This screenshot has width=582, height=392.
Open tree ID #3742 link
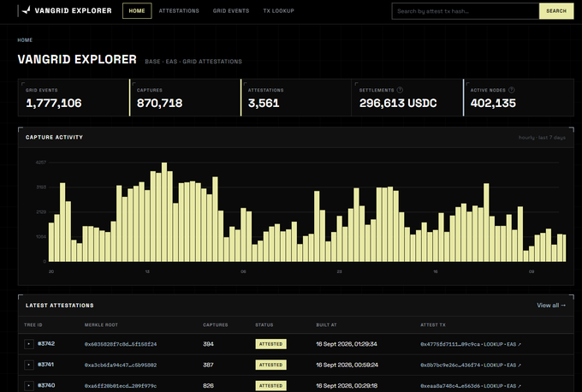(x=46, y=344)
